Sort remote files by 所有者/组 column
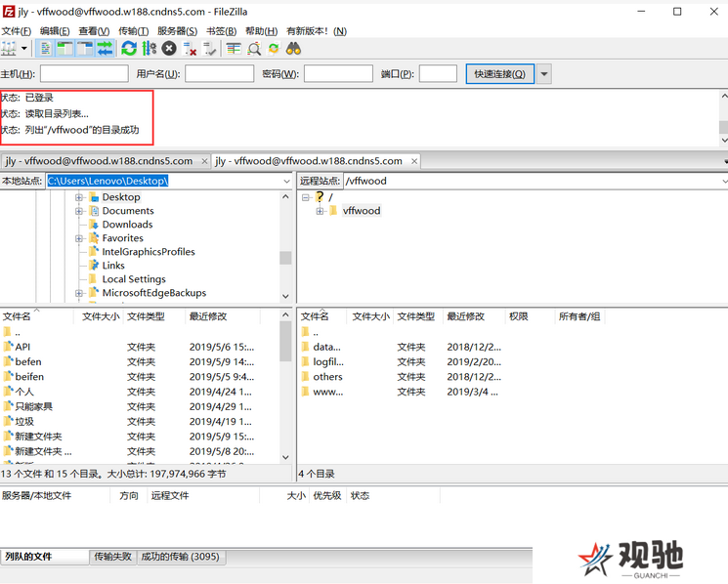728x584 pixels. tap(579, 316)
